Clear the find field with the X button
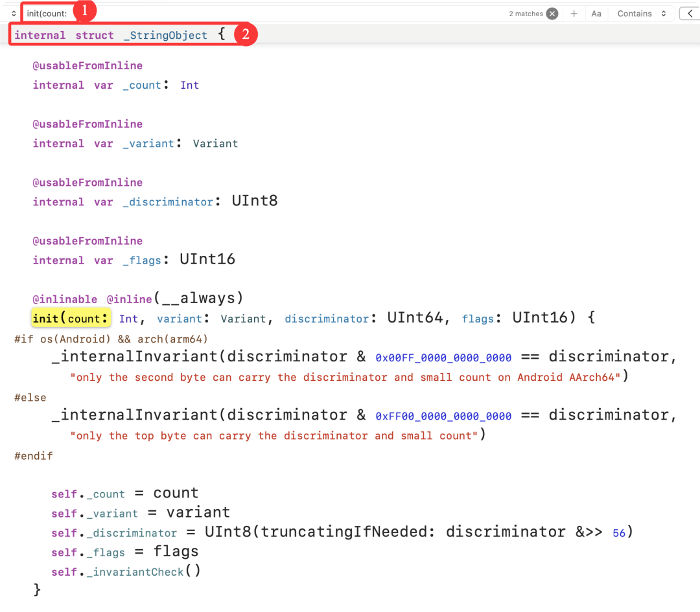 (552, 14)
